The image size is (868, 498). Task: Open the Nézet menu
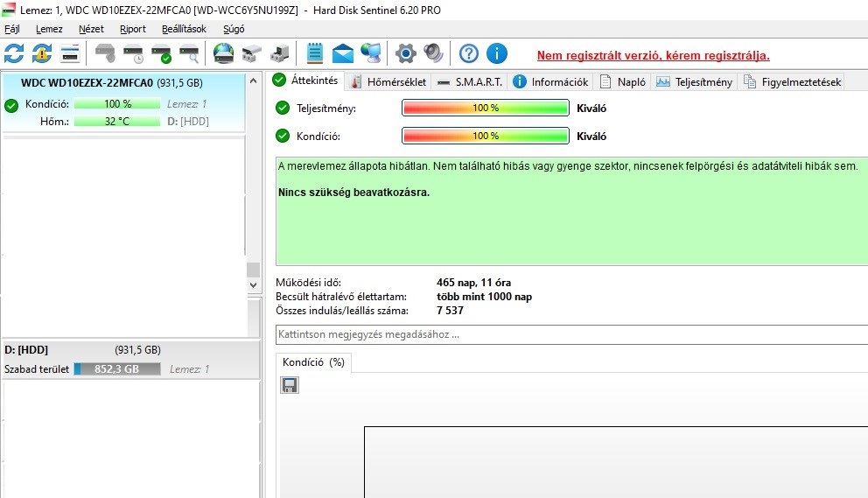pyautogui.click(x=91, y=29)
